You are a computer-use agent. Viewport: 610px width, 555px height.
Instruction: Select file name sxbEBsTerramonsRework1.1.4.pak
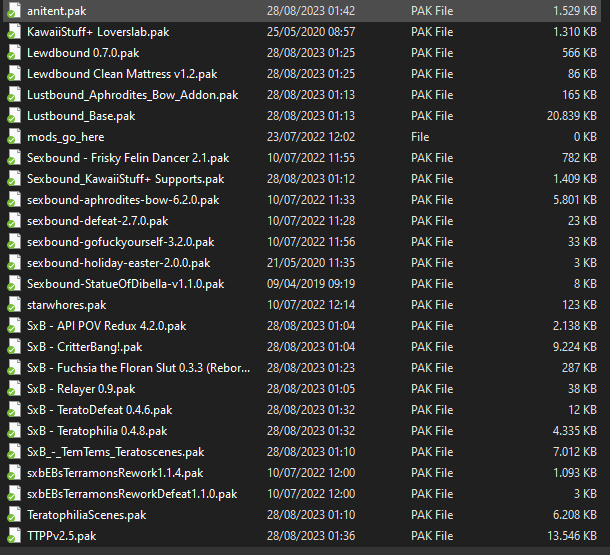coord(115,473)
